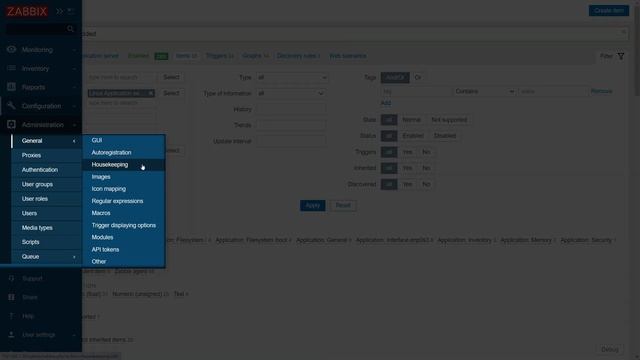The width and height of the screenshot is (640, 360).
Task: Select the Or tags option
Action: 418,77
